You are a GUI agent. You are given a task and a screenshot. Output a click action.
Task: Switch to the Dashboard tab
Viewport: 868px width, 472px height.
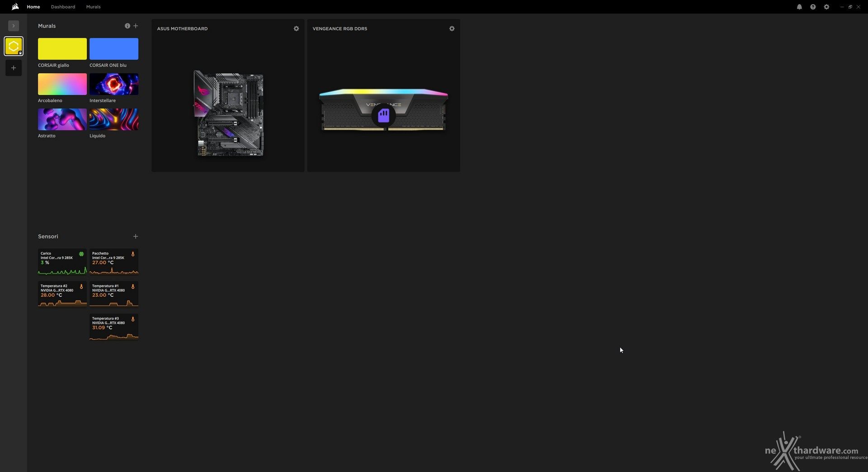point(63,7)
